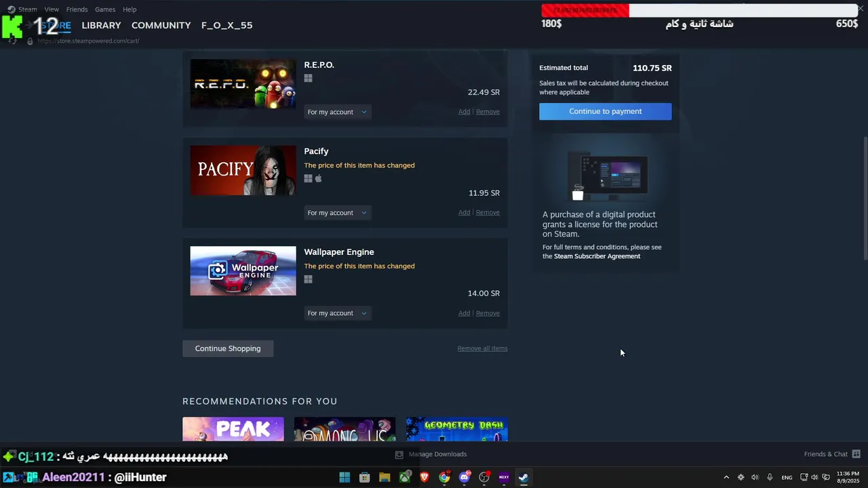Image resolution: width=868 pixels, height=488 pixels.
Task: Remove Wallpaper Engine from the cart
Action: [488, 313]
